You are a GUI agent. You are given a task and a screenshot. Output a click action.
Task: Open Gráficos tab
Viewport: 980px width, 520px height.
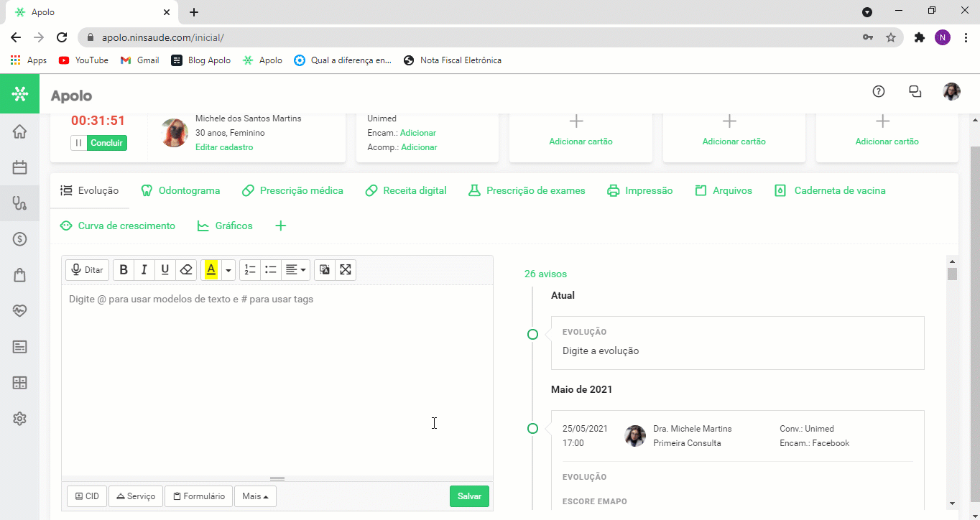(225, 226)
